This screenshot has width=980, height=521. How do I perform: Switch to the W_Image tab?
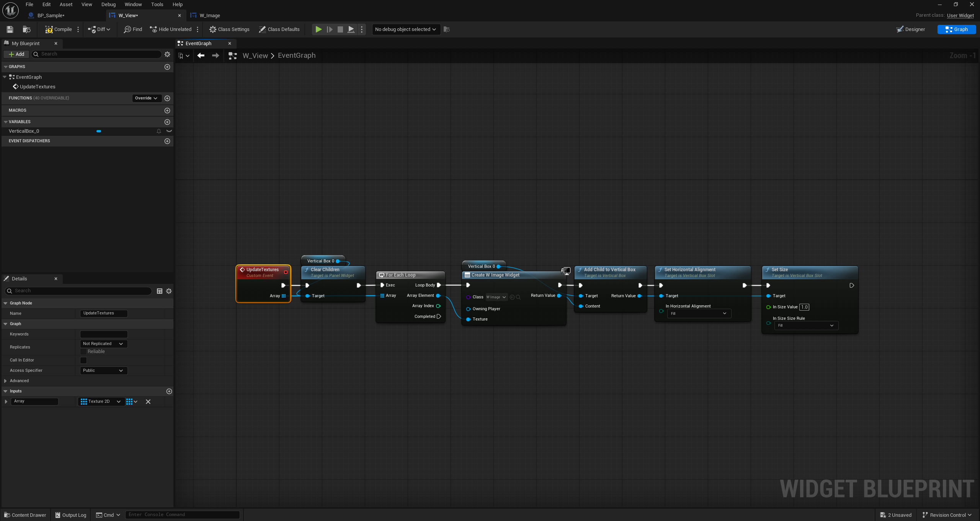coord(209,16)
